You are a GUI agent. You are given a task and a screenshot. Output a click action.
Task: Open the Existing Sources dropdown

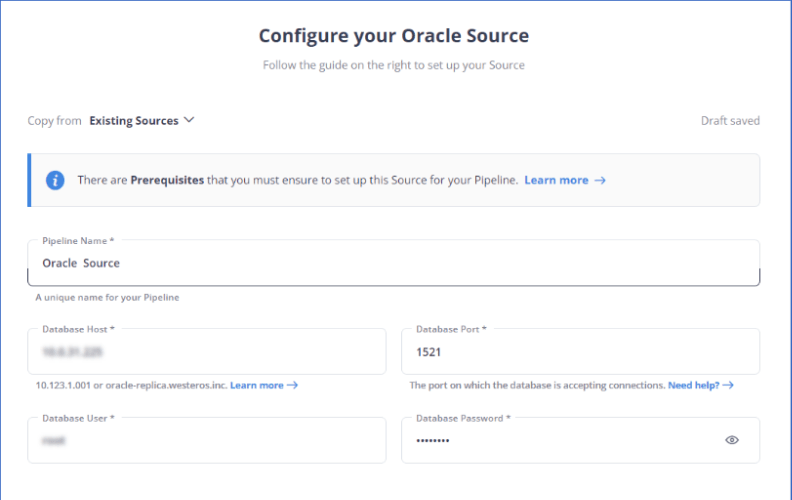tap(141, 121)
